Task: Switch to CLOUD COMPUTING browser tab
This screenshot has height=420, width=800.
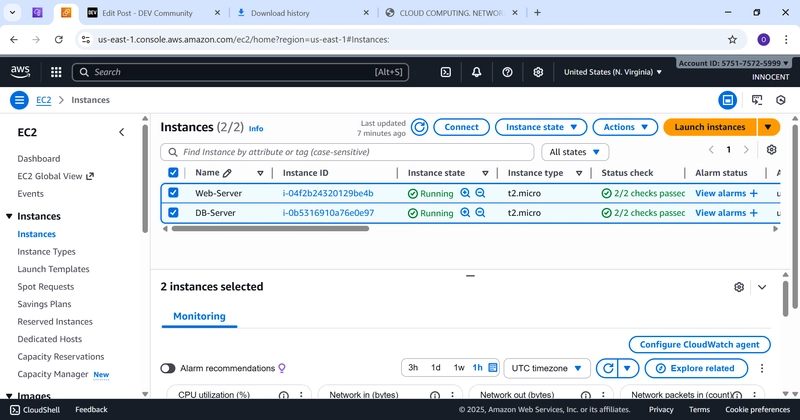Action: pos(452,13)
